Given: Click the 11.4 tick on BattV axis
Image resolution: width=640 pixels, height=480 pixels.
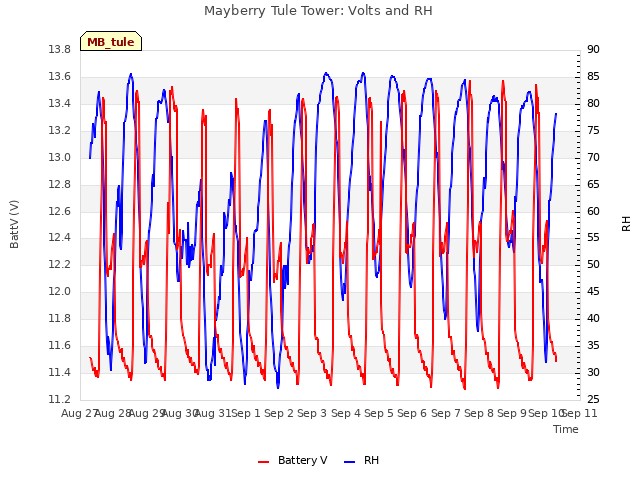Looking at the screenshot, I should tap(60, 372).
